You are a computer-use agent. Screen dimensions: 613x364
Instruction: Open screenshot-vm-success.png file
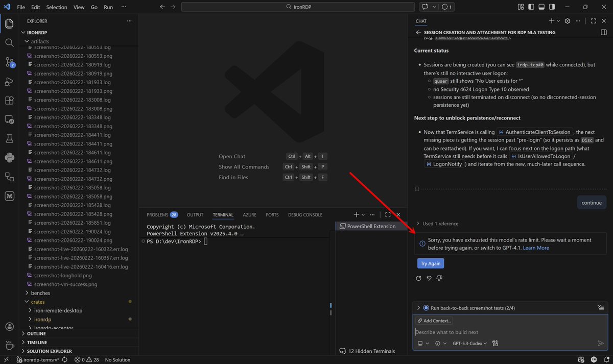coord(65,284)
